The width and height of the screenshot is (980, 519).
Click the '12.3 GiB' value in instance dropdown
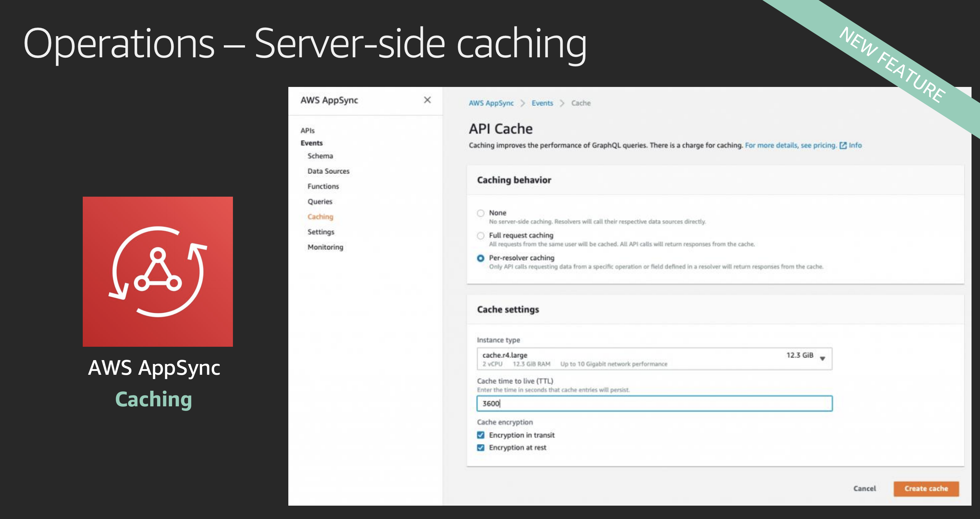800,355
